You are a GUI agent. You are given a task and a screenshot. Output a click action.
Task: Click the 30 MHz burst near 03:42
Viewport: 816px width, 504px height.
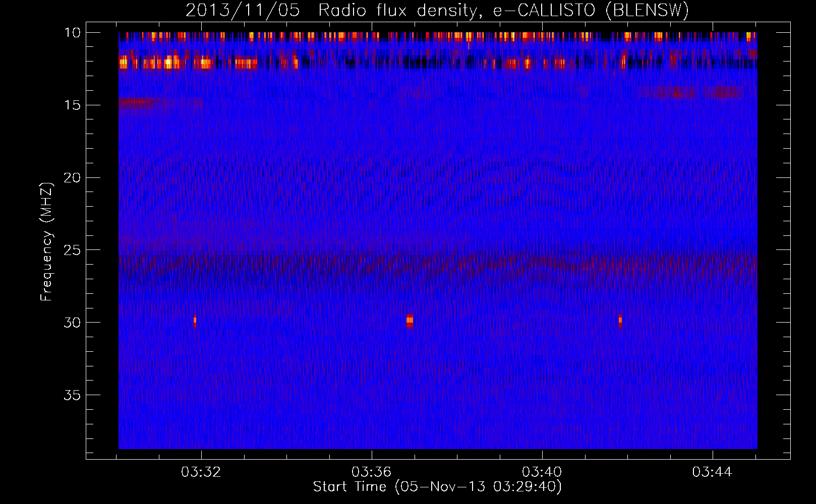tap(620, 321)
